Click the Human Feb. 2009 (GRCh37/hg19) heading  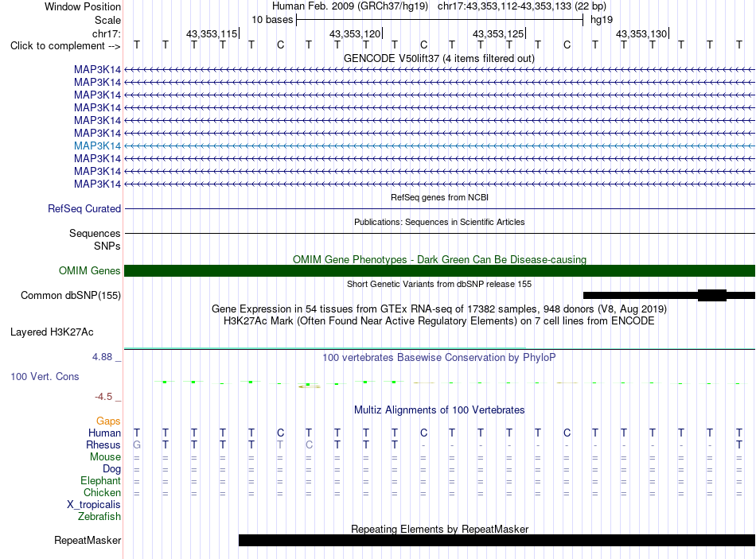tap(350, 6)
